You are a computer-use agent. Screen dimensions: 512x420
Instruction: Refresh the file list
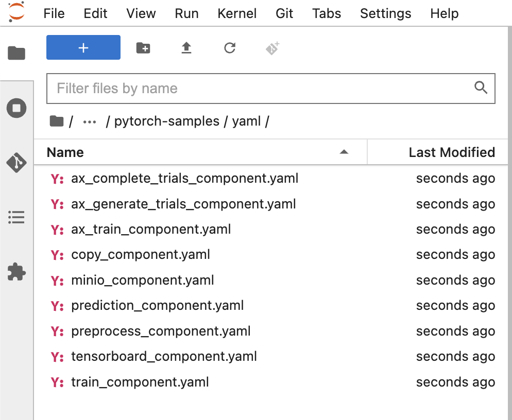[x=230, y=48]
